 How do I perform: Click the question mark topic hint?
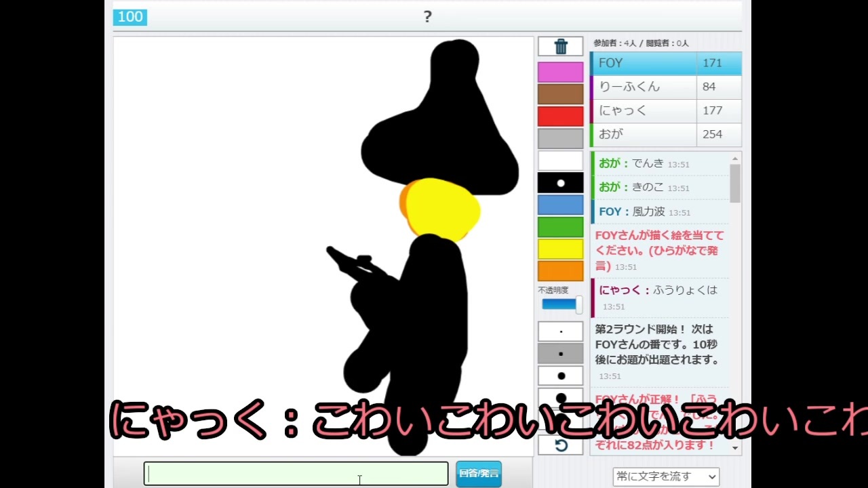click(x=427, y=17)
